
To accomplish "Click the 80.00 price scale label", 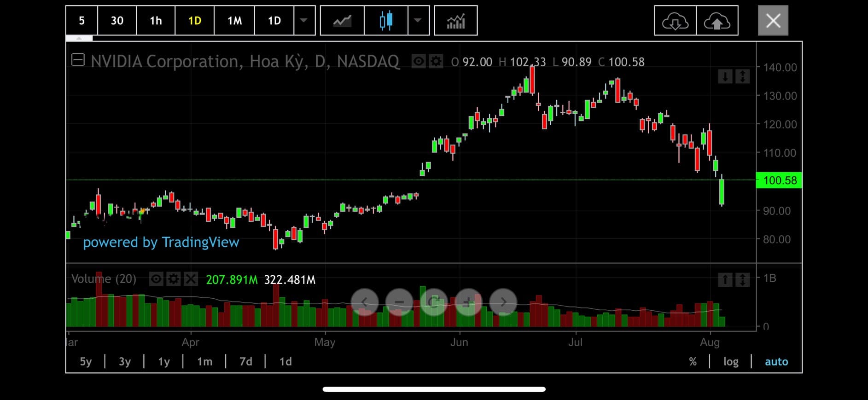I will (777, 239).
